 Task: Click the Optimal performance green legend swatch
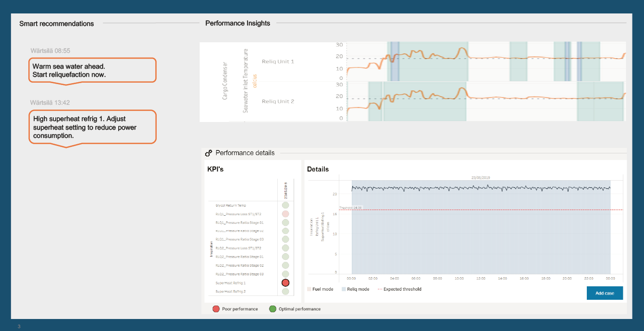pos(272,309)
